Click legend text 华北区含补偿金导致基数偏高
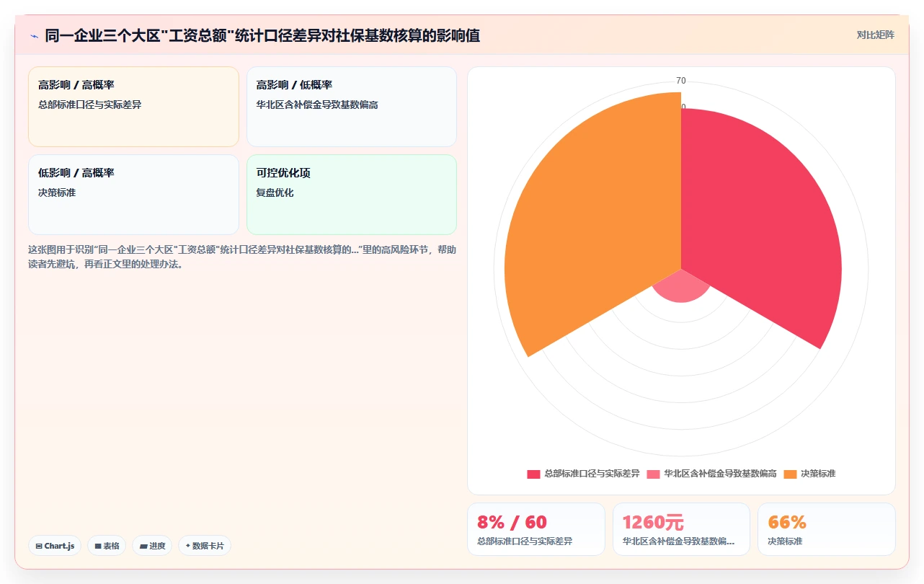Image resolution: width=924 pixels, height=584 pixels. point(720,474)
